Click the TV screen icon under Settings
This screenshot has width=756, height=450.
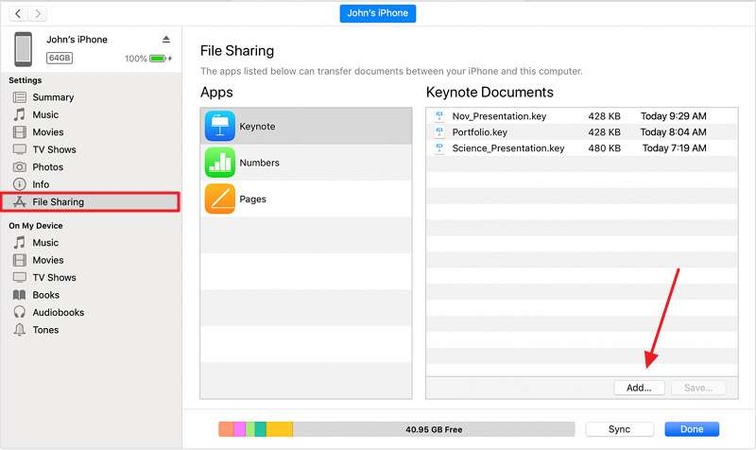19,150
